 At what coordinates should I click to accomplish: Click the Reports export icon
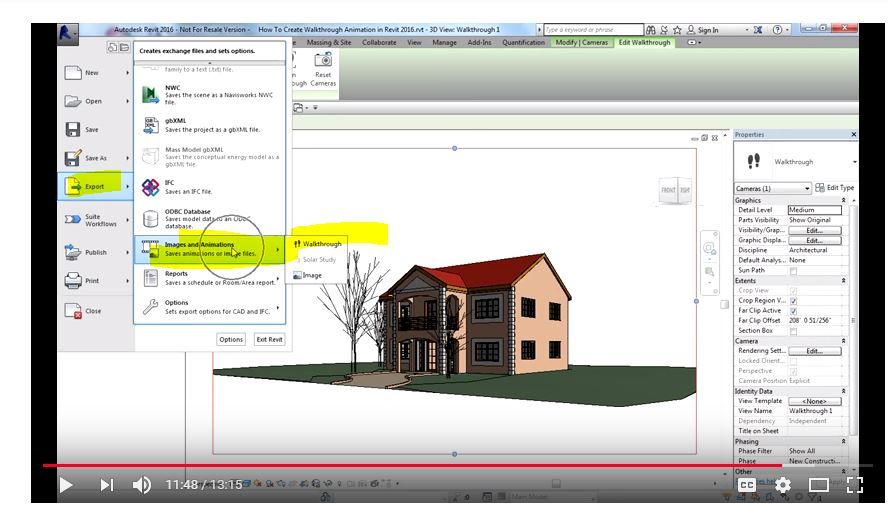click(x=150, y=278)
